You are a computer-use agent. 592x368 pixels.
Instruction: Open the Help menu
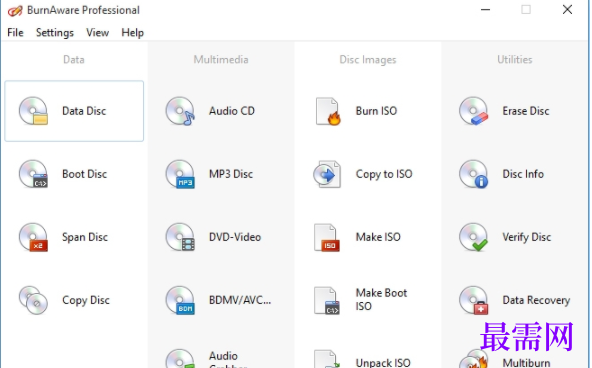pos(133,33)
